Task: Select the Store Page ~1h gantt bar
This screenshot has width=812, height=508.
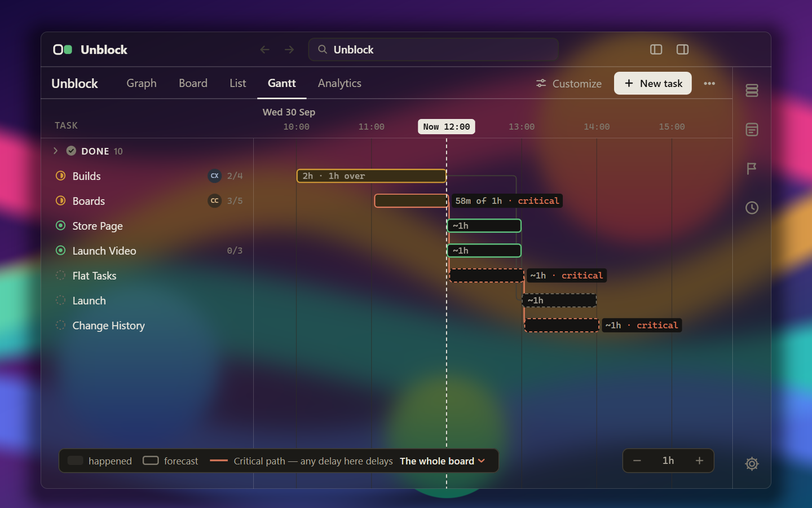Action: tap(484, 226)
